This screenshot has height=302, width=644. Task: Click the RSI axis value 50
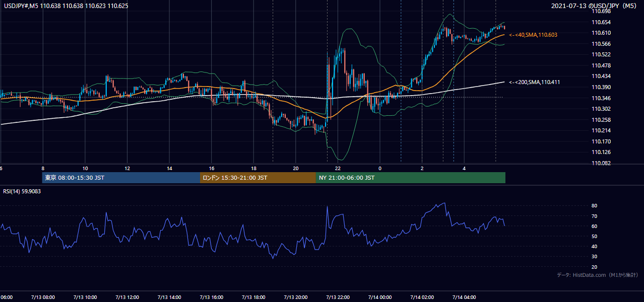[594, 236]
